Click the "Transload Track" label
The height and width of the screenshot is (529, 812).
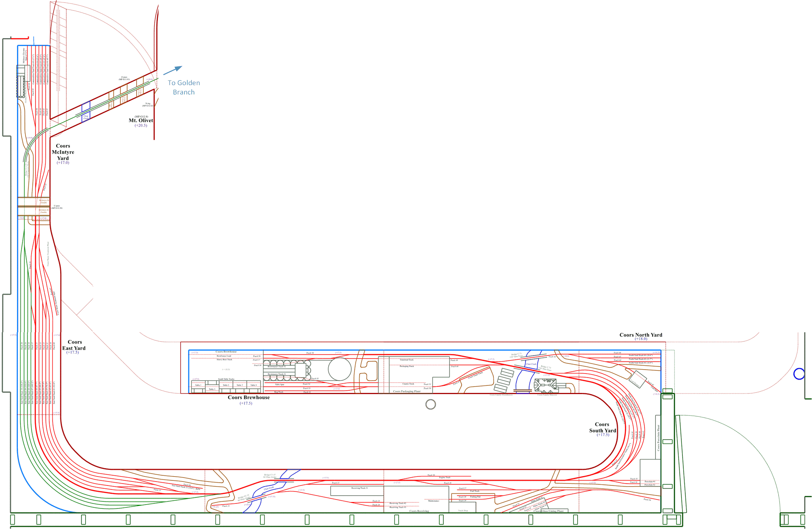click(x=407, y=360)
